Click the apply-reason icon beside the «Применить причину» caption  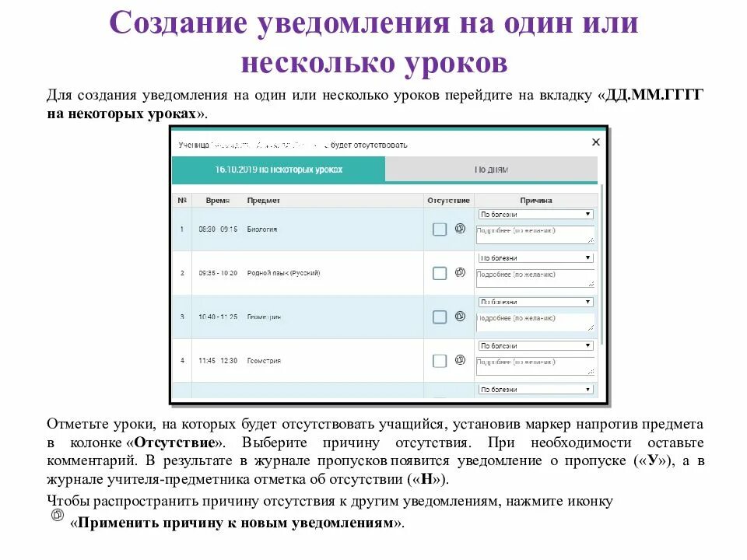click(58, 515)
